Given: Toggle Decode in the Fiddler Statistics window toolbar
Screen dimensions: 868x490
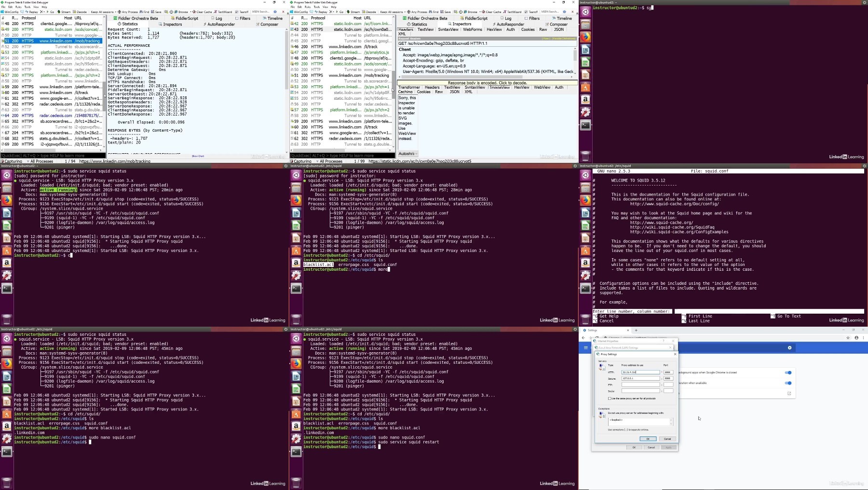Looking at the screenshot, I should pyautogui.click(x=80, y=12).
